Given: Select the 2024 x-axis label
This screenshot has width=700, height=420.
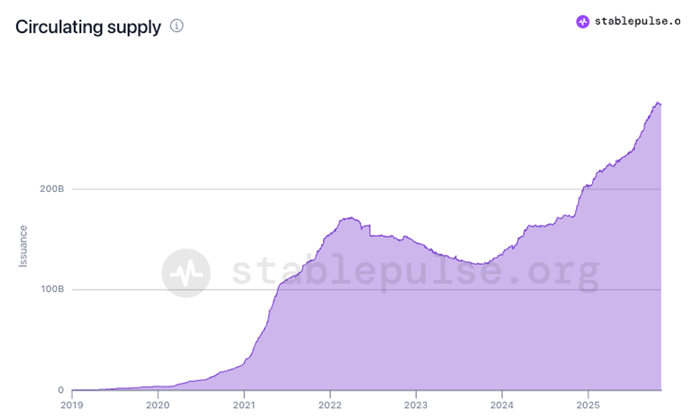Looking at the screenshot, I should [502, 406].
